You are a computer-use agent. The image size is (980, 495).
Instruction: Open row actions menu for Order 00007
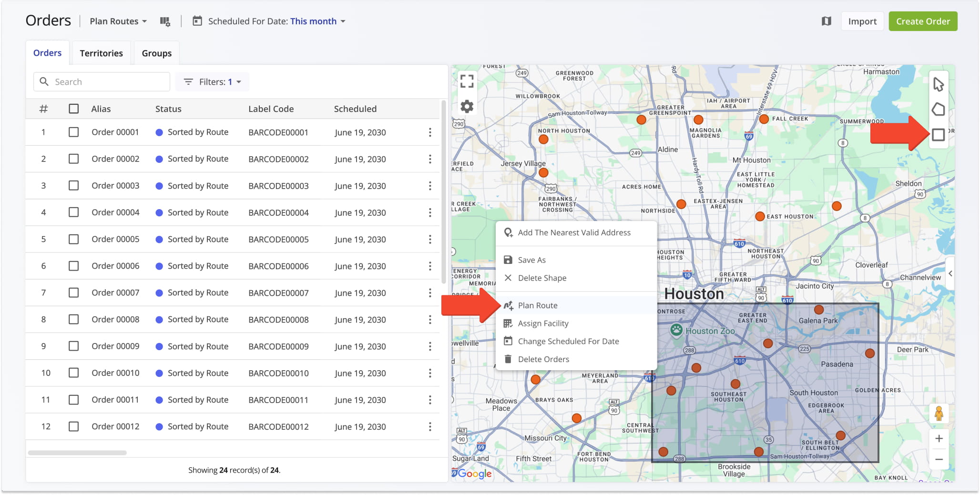pos(430,293)
